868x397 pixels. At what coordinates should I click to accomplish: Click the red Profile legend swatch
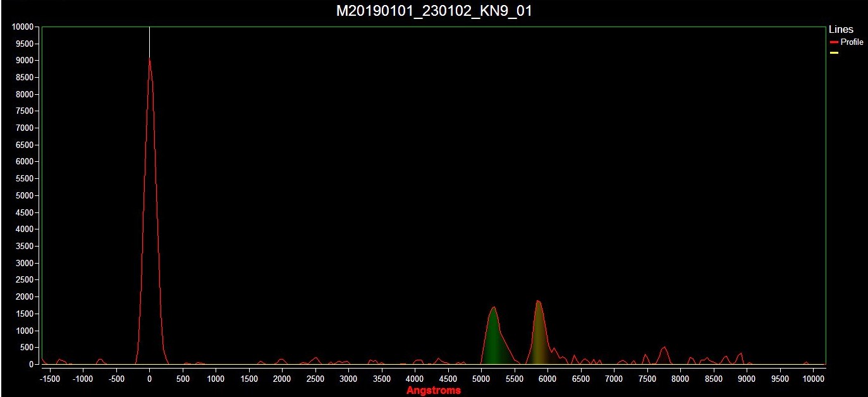coord(834,42)
